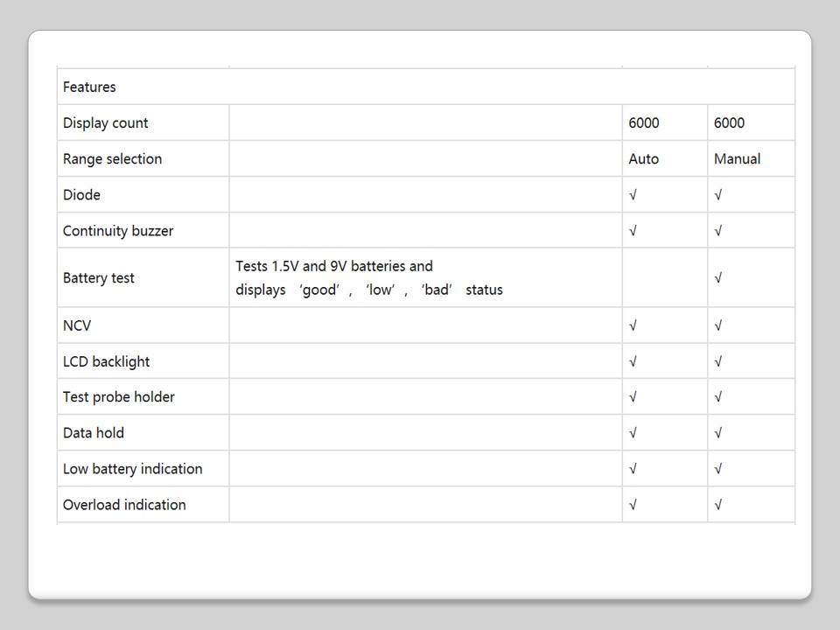Screen dimensions: 840x630
Task: Click the Data hold label cell
Action: click(x=94, y=432)
